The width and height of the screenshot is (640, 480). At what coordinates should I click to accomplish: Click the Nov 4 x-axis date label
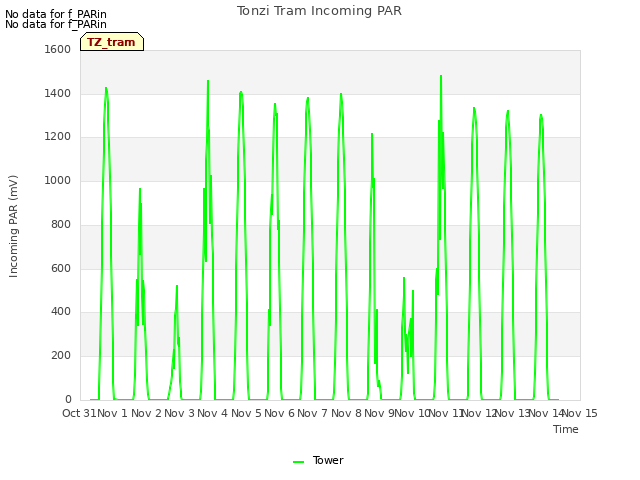[x=213, y=413]
